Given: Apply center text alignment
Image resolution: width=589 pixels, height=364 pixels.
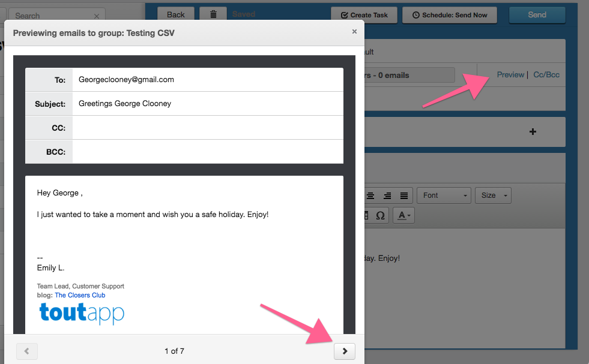Looking at the screenshot, I should (x=370, y=195).
